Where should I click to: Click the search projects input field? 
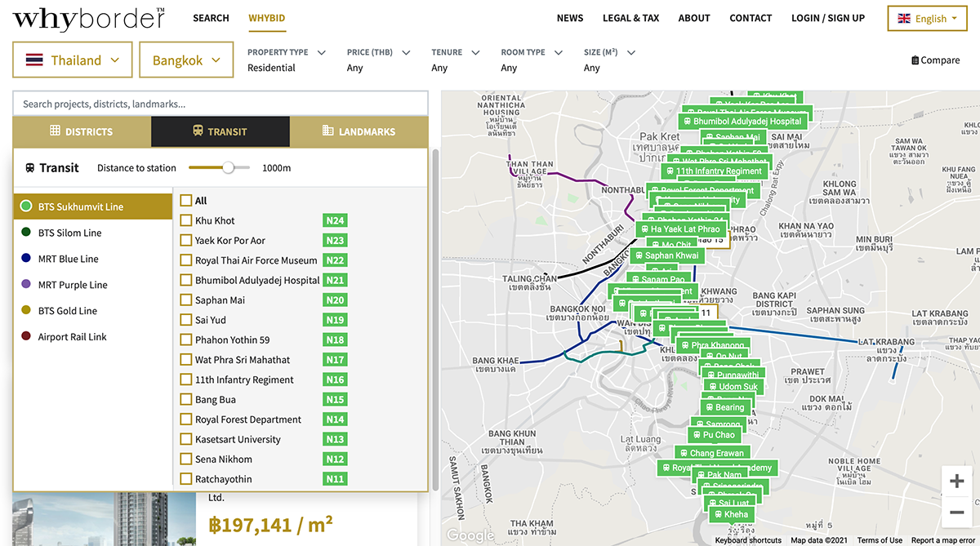coord(220,104)
